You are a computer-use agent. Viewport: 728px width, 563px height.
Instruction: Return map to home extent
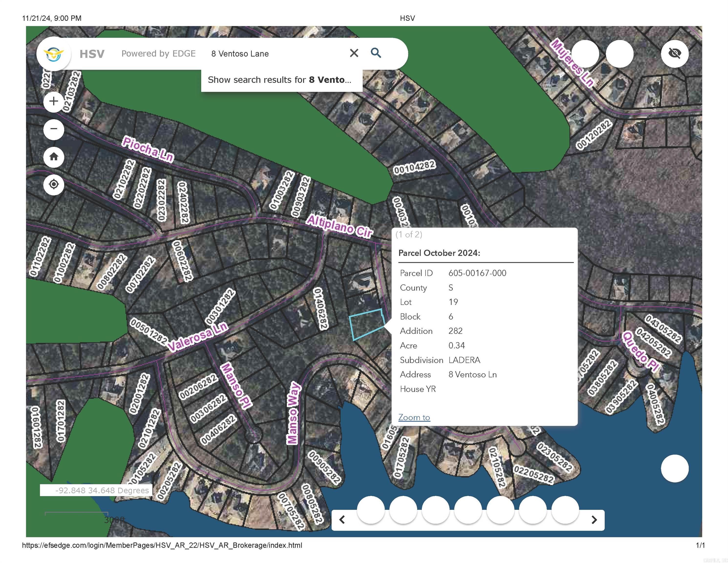point(54,157)
